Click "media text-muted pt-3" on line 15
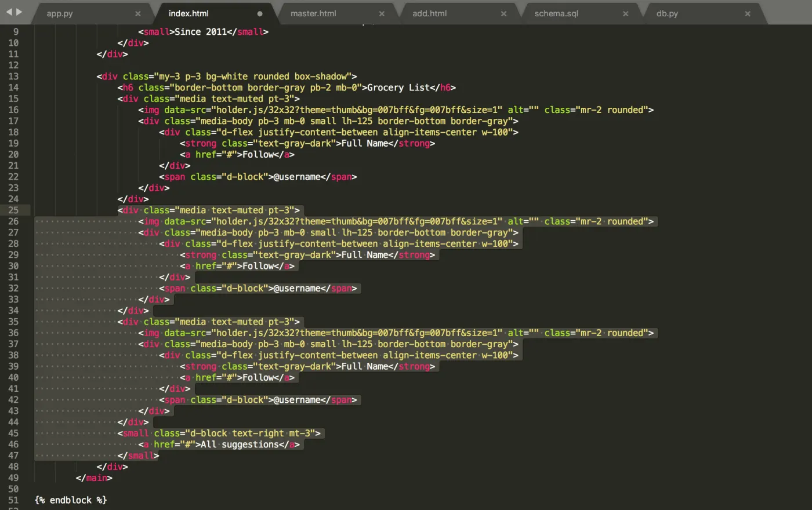812x510 pixels. 234,99
